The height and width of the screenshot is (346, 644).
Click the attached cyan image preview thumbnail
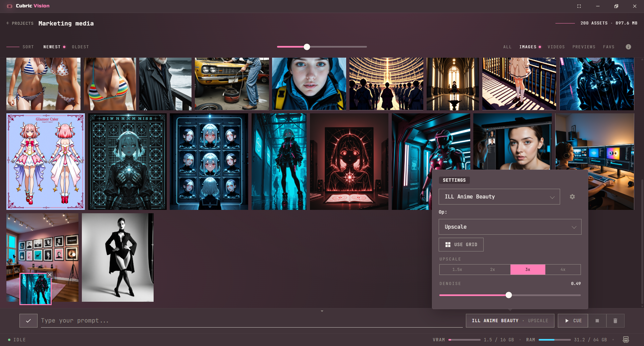[35, 289]
